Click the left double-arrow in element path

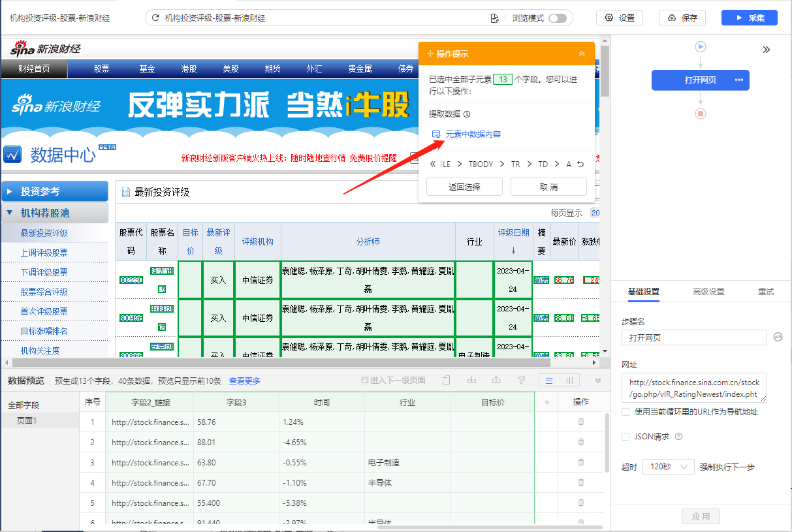tap(433, 164)
